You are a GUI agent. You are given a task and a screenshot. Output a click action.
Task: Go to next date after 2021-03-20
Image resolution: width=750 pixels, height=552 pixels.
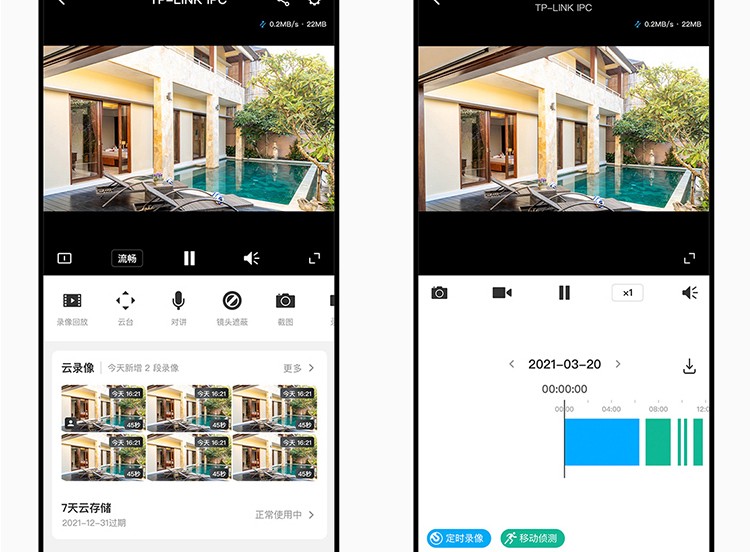pyautogui.click(x=618, y=365)
